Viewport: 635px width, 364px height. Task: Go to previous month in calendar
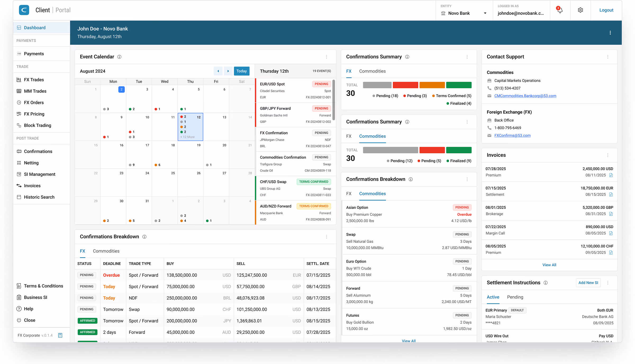218,71
